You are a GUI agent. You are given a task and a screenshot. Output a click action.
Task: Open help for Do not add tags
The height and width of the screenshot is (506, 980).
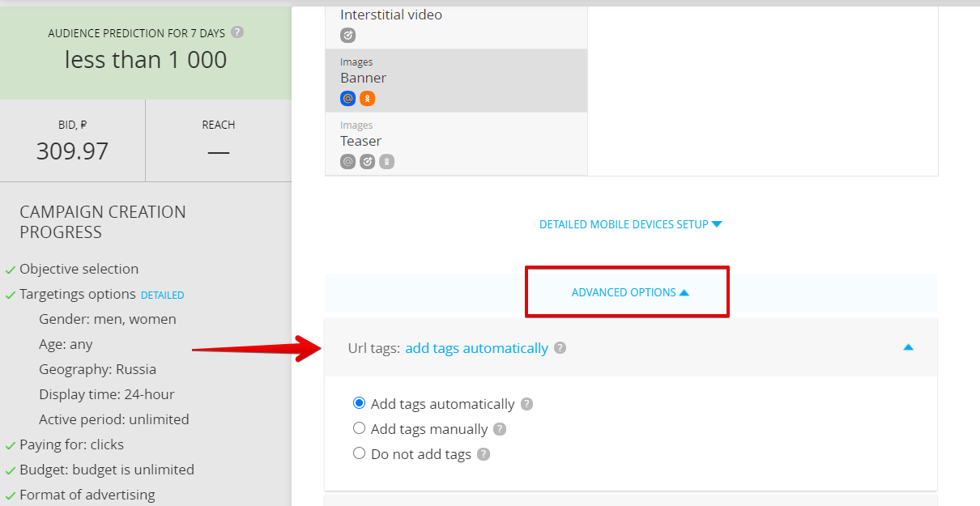484,454
